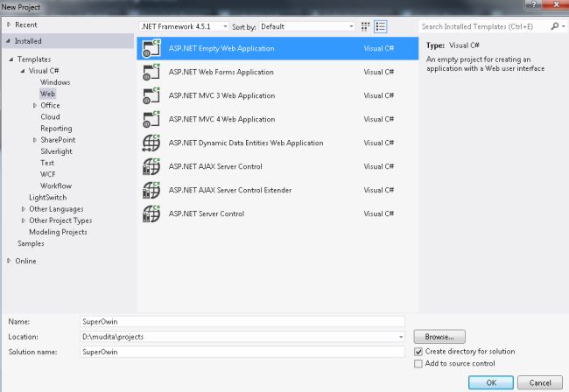
Task: Select the Modeling Projects node
Action: tap(58, 232)
